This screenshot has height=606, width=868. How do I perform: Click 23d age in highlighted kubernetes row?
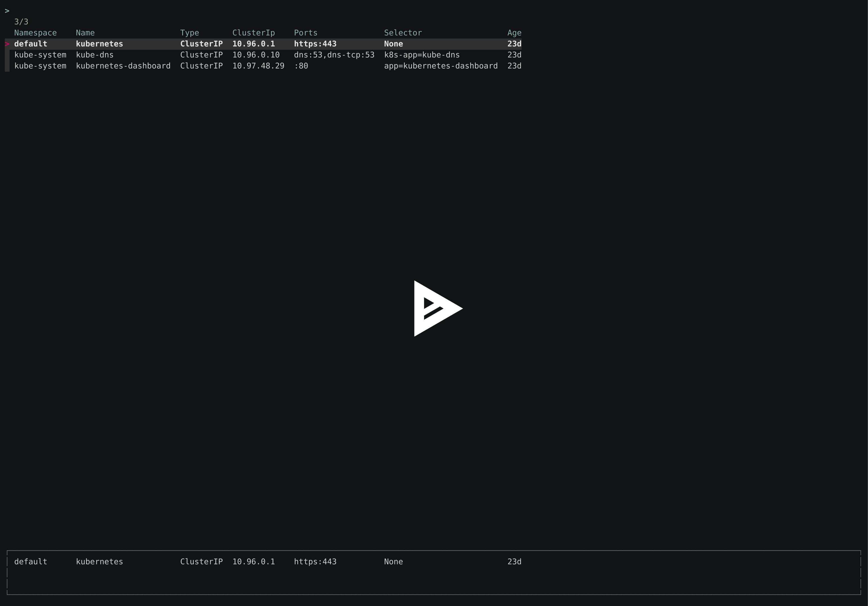(515, 44)
